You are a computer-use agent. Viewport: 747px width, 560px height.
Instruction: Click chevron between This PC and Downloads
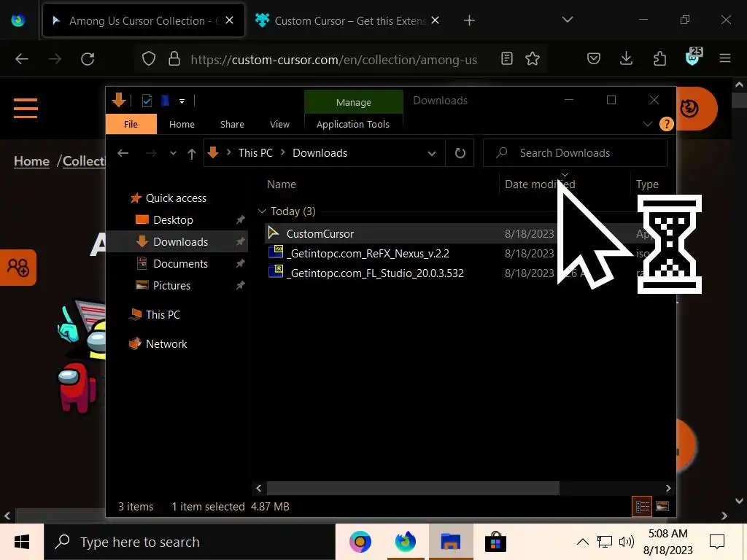pyautogui.click(x=283, y=152)
